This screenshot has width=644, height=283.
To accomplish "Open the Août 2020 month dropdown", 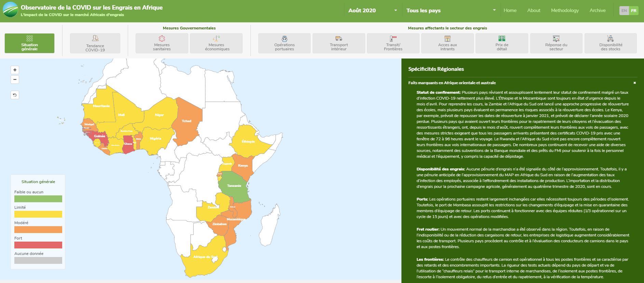I will [372, 11].
